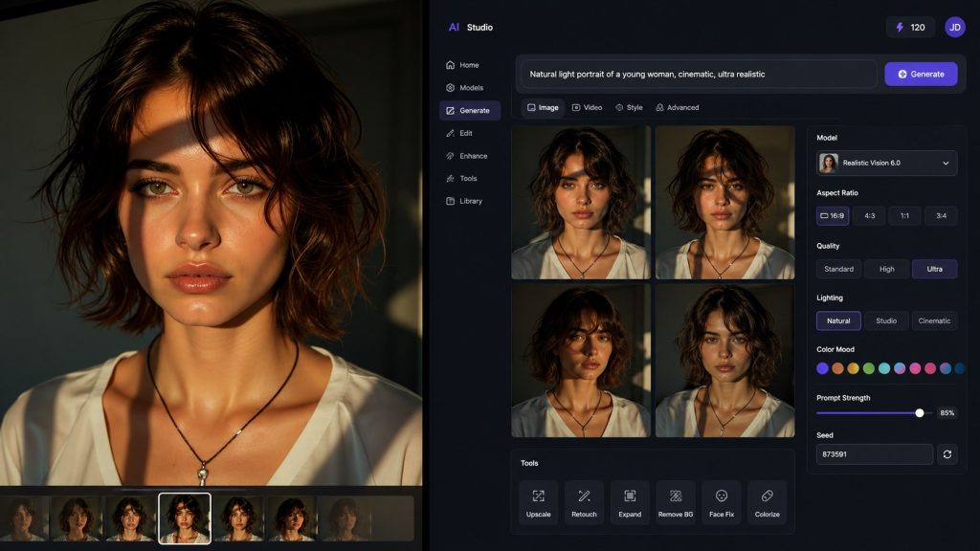Open the Advanced tab
Image resolution: width=980 pixels, height=551 pixels.
pos(677,107)
